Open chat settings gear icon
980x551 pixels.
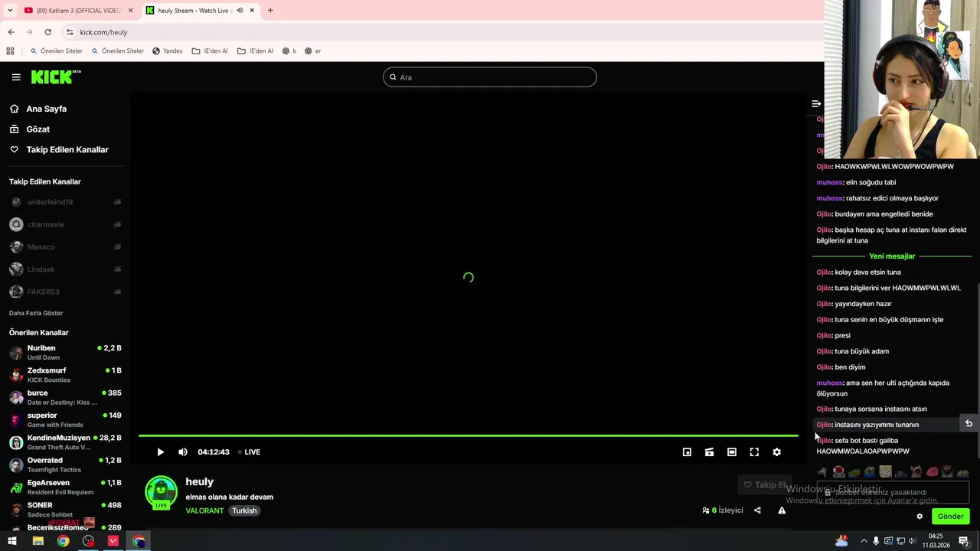click(x=920, y=516)
